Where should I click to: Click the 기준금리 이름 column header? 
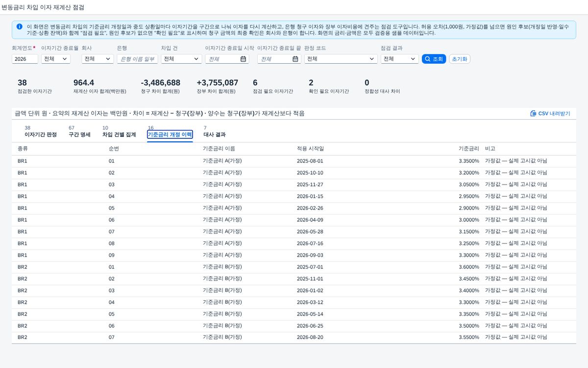tap(219, 149)
